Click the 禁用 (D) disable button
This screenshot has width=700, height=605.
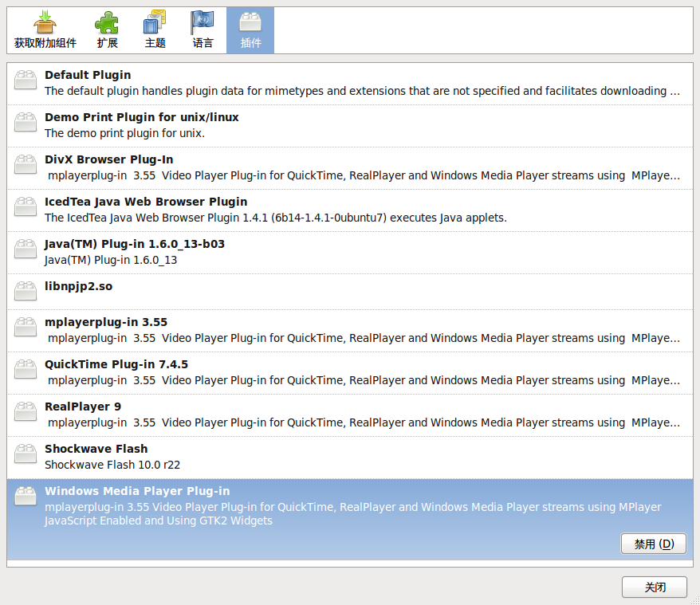(x=654, y=544)
